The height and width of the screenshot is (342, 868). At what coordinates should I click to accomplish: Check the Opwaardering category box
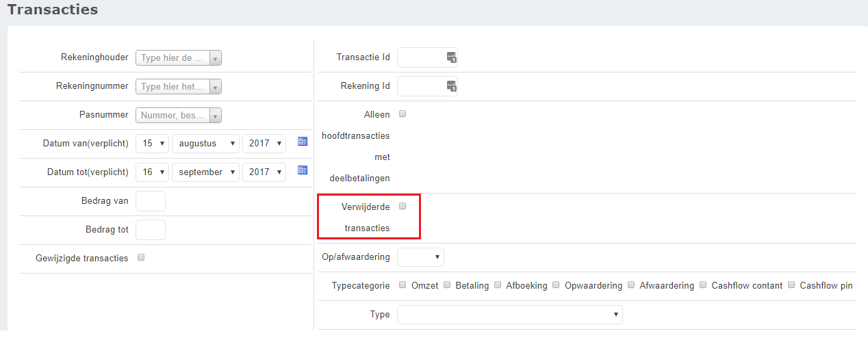coord(557,285)
